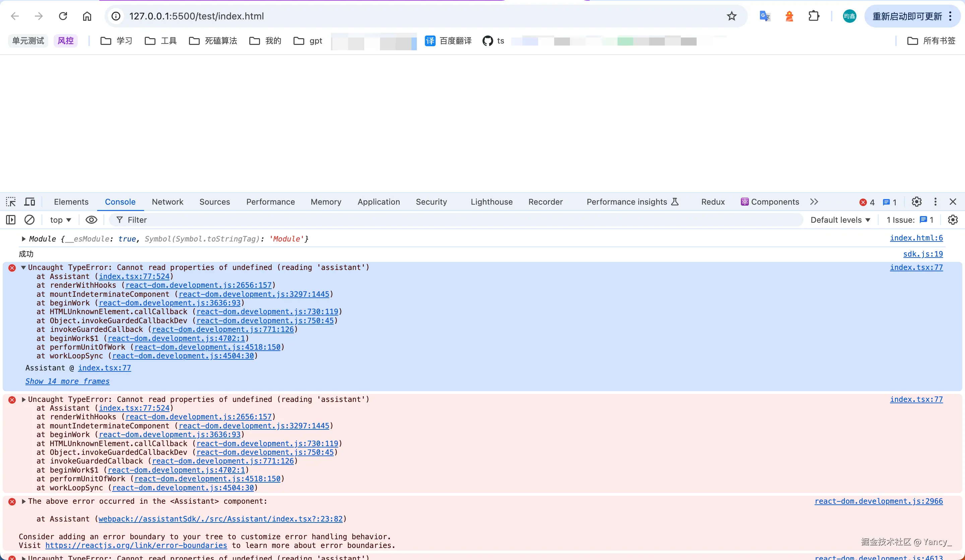Open the reactjs.org error-boundaries link

click(136, 546)
